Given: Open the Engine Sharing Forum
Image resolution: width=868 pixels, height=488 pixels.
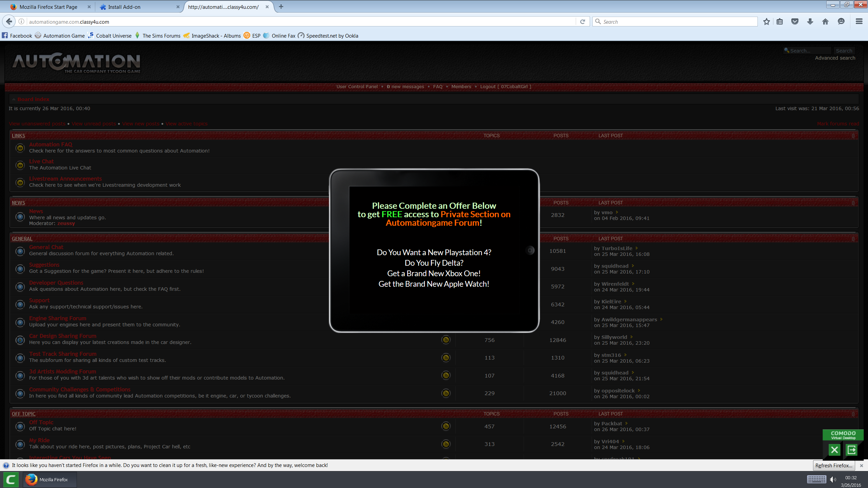Looking at the screenshot, I should 58,318.
